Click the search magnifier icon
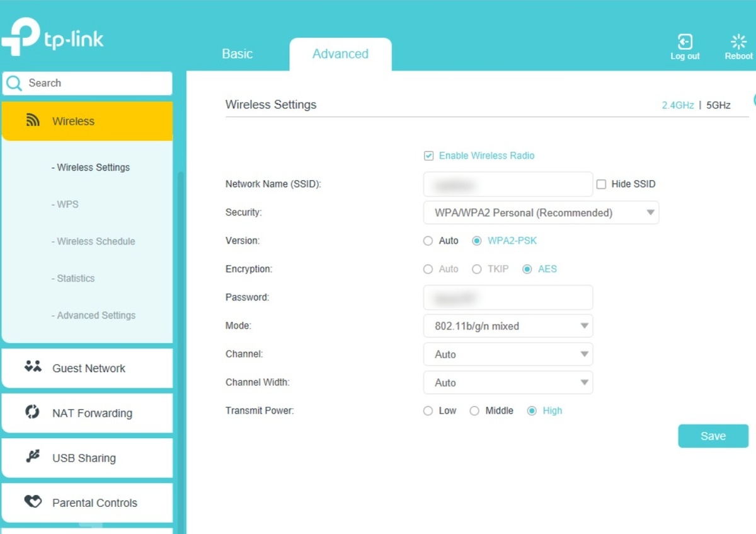Viewport: 756px width, 534px height. [14, 83]
